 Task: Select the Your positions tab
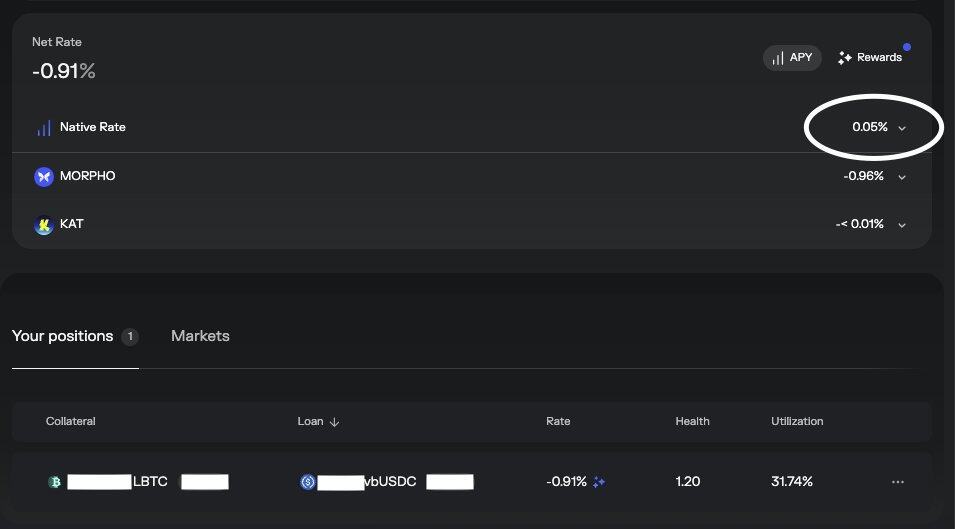pyautogui.click(x=63, y=336)
